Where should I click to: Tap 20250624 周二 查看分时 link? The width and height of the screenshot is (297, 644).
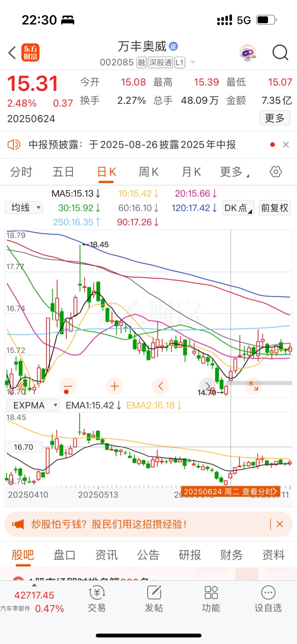tap(230, 492)
